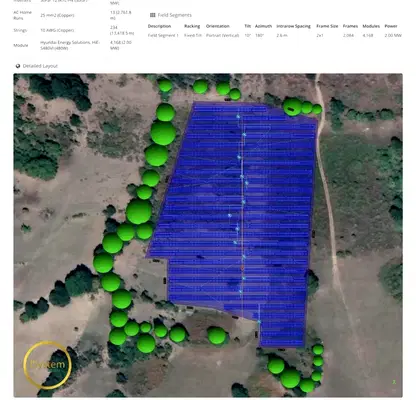Select the topmost inverter marker in the array
The width and height of the screenshot is (416, 400).
coord(238,116)
